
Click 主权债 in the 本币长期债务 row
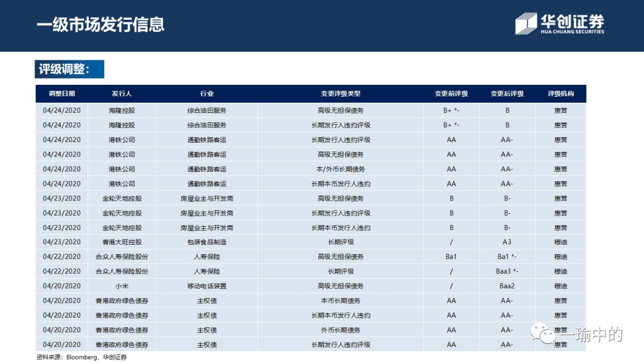point(206,301)
